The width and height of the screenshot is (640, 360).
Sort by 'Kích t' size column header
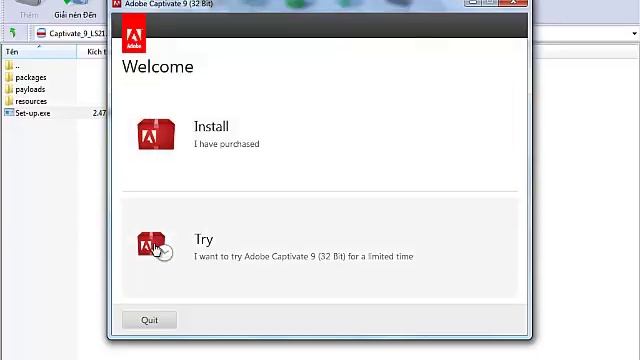pos(93,51)
